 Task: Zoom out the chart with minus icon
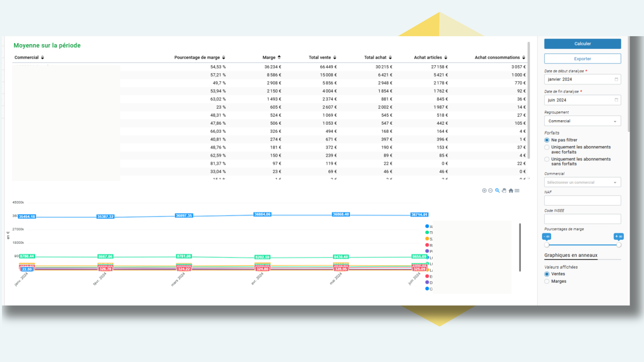[490, 190]
